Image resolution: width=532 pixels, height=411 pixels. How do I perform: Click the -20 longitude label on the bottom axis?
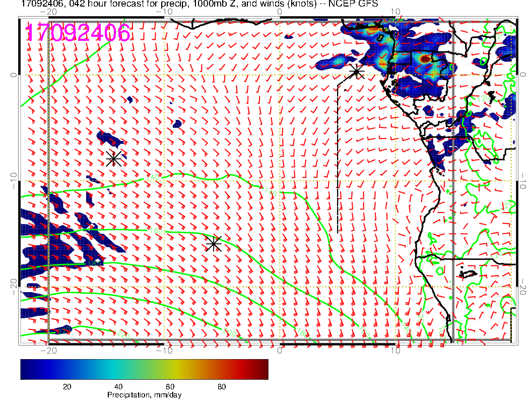[48, 350]
